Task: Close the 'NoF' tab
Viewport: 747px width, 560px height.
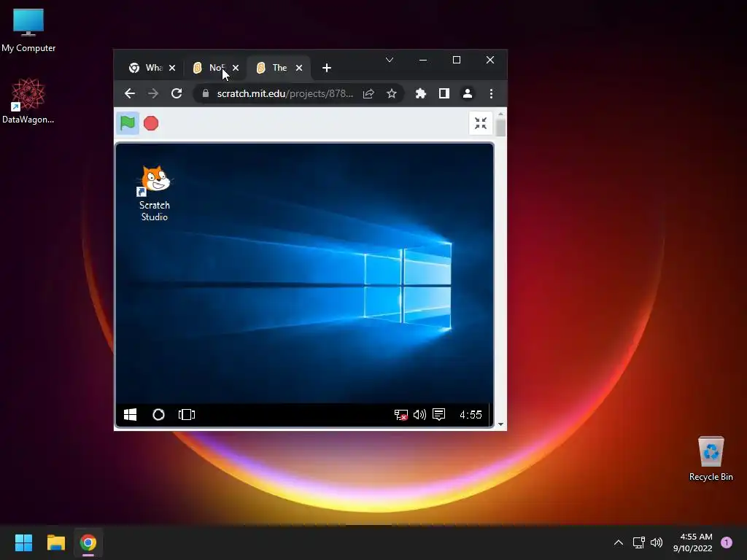Action: click(236, 68)
